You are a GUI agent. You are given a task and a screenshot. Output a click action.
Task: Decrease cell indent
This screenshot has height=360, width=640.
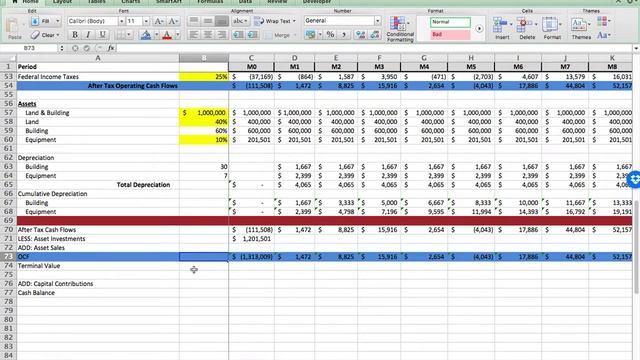pyautogui.click(x=238, y=35)
